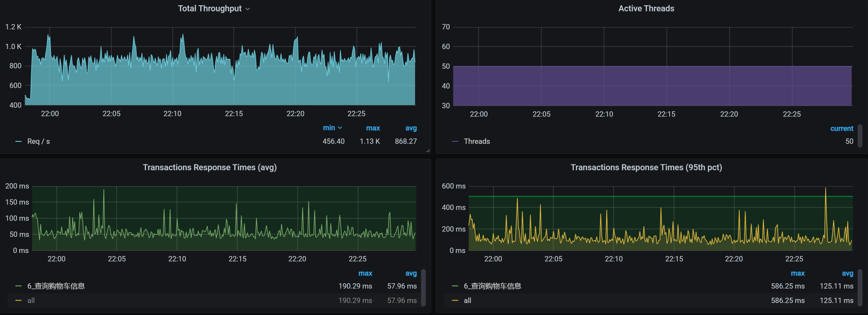Open the Total Throughput title dropdown chevron

pos(247,9)
